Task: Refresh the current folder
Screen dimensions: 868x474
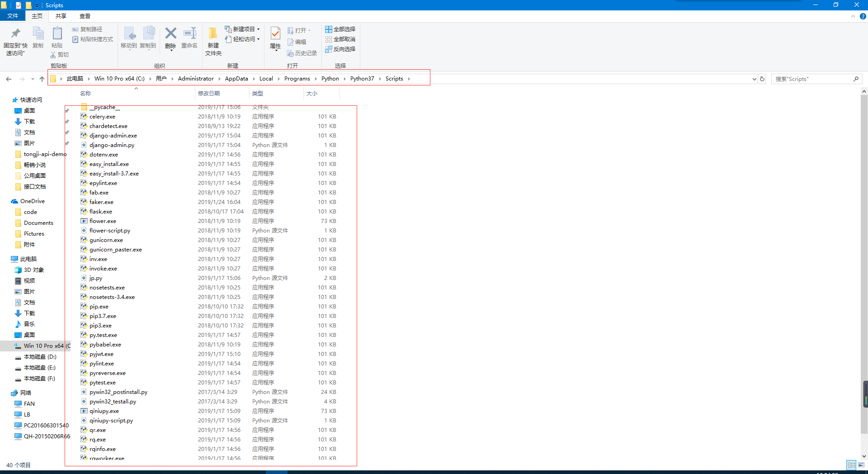Action: [762, 79]
